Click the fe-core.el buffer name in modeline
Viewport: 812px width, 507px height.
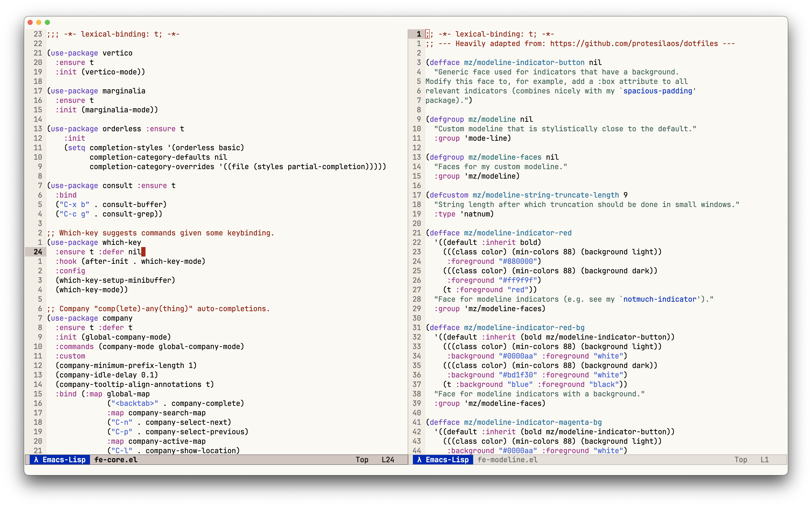click(x=116, y=459)
